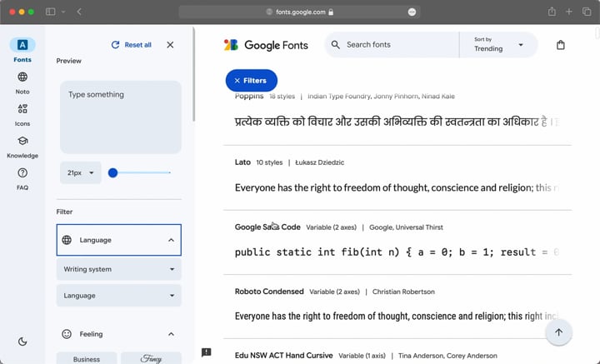
Task: Click designer name Christian Robertson
Action: pyautogui.click(x=403, y=292)
